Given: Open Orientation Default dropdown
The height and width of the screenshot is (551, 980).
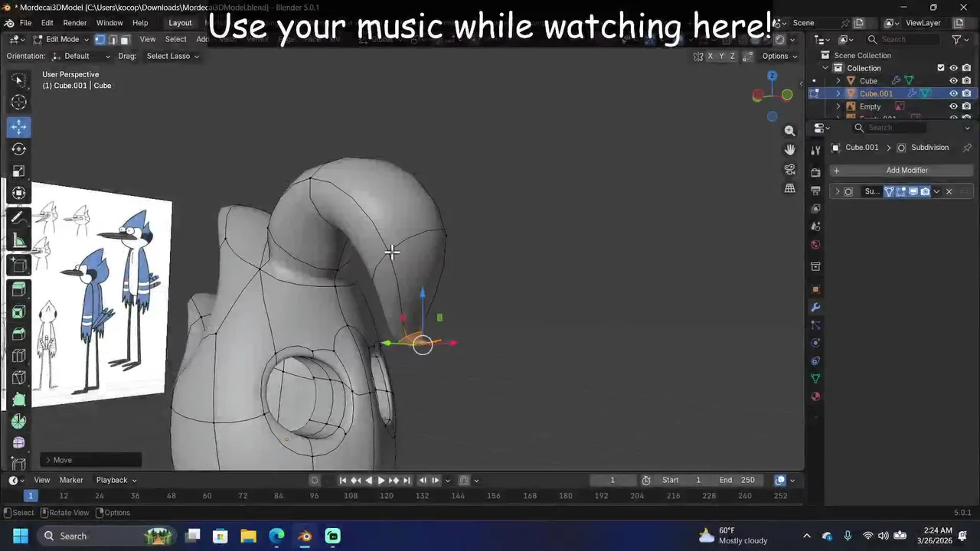Looking at the screenshot, I should coord(81,56).
